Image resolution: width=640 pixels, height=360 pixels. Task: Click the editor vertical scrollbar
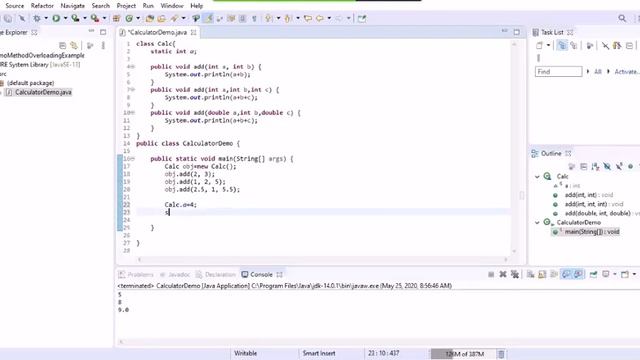click(514, 148)
